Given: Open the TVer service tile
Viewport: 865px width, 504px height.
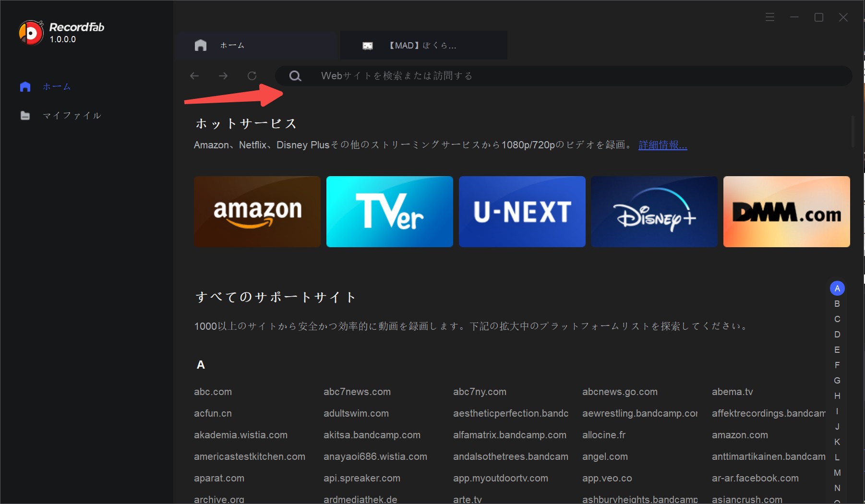Looking at the screenshot, I should 390,212.
